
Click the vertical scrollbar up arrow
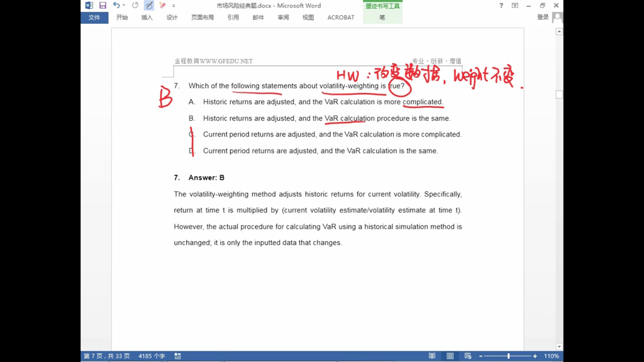point(559,31)
